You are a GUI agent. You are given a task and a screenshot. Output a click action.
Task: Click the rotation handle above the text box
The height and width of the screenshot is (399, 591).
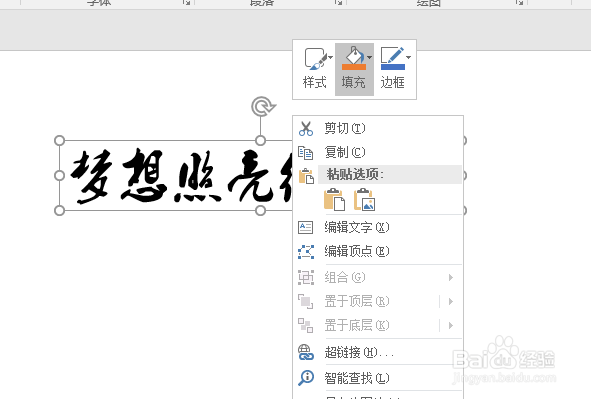point(263,107)
